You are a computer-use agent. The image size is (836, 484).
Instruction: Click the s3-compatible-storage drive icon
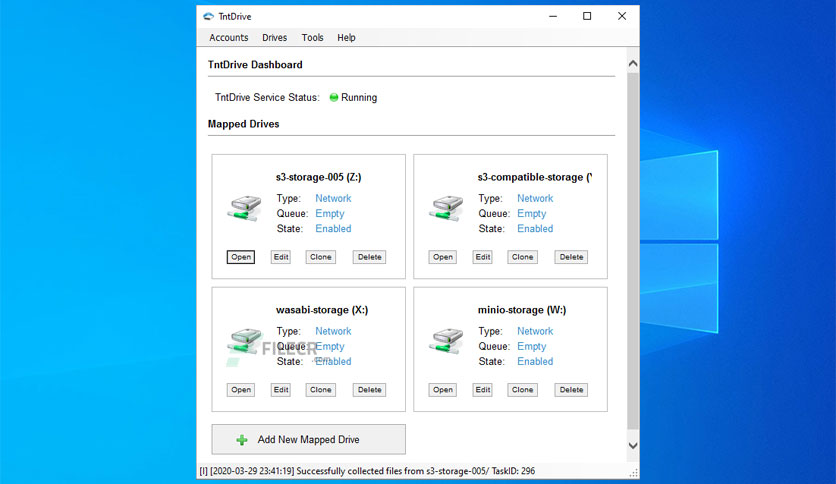pyautogui.click(x=447, y=208)
